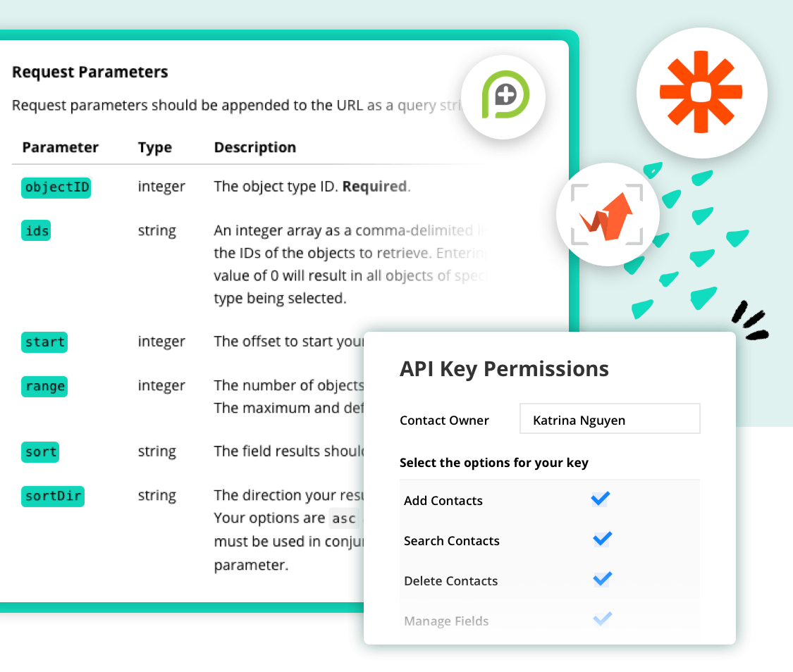Click the Required label in objectID description
The width and height of the screenshot is (793, 672).
tap(374, 186)
